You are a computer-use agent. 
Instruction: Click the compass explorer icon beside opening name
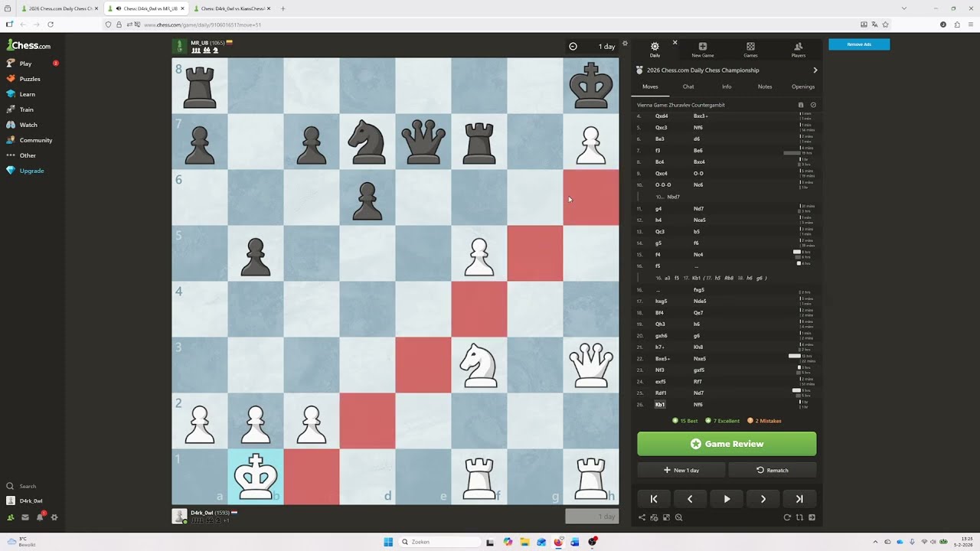tap(813, 105)
